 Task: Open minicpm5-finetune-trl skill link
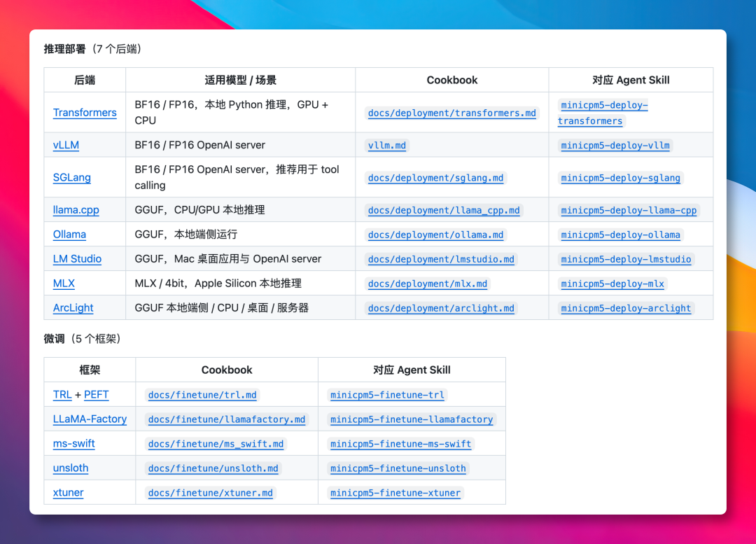(387, 395)
